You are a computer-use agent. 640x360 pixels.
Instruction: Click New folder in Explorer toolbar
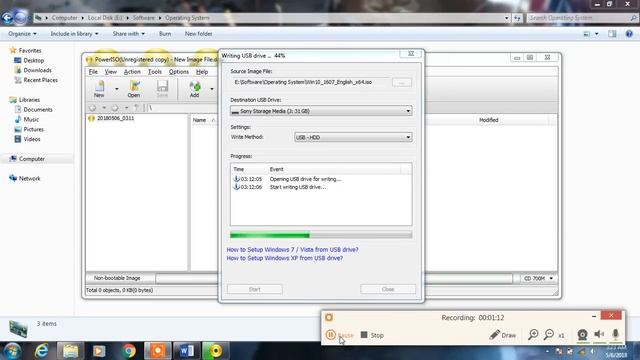tap(198, 34)
